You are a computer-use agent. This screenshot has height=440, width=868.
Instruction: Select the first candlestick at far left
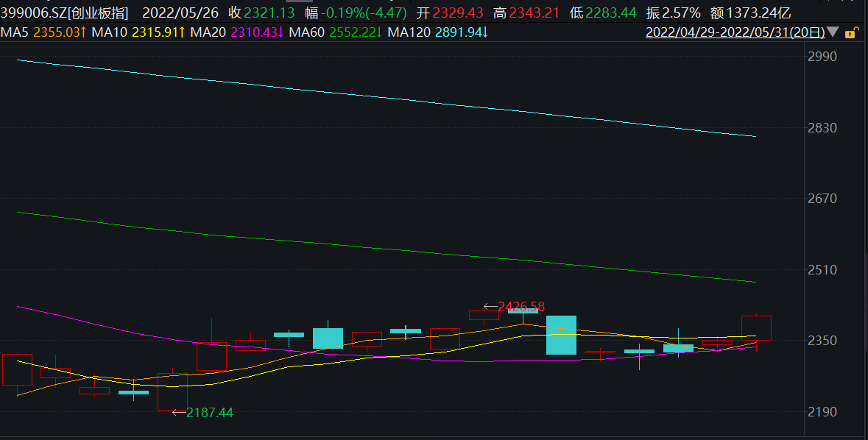pyautogui.click(x=17, y=369)
